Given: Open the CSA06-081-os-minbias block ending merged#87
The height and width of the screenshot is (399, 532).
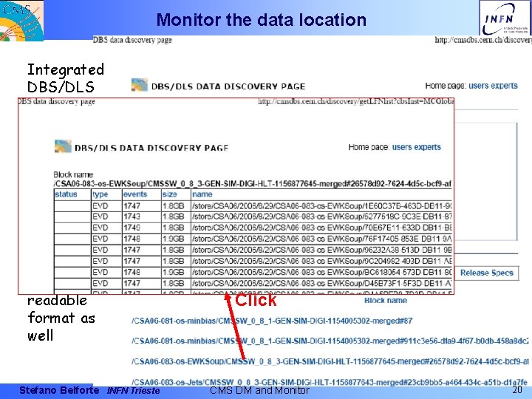Looking at the screenshot, I should [x=272, y=321].
